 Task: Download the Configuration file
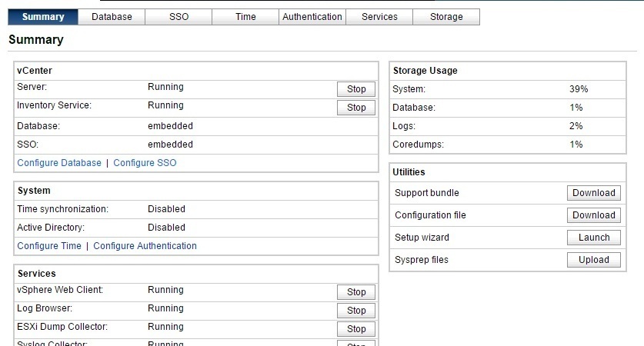pyautogui.click(x=594, y=215)
